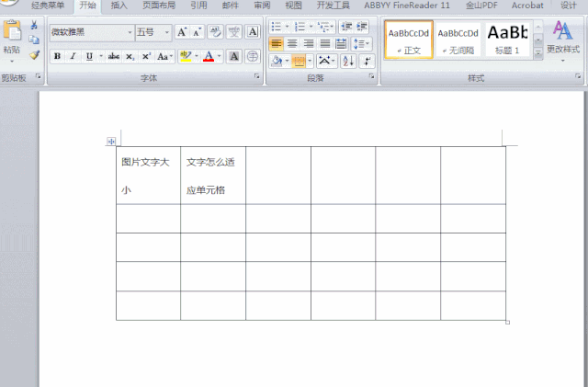The image size is (588, 387).
Task: Click the Paste clipboard icon
Action: tap(12, 30)
